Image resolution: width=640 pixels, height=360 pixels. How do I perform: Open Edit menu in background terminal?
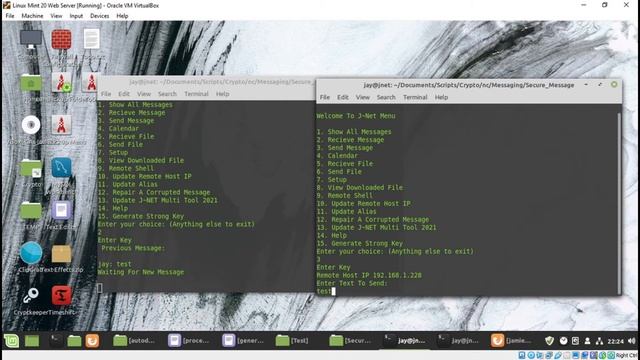point(124,94)
